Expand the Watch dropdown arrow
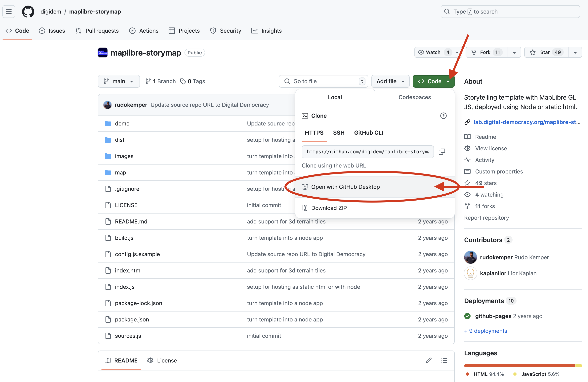Screen dimensions: 588x382 pyautogui.click(x=457, y=52)
